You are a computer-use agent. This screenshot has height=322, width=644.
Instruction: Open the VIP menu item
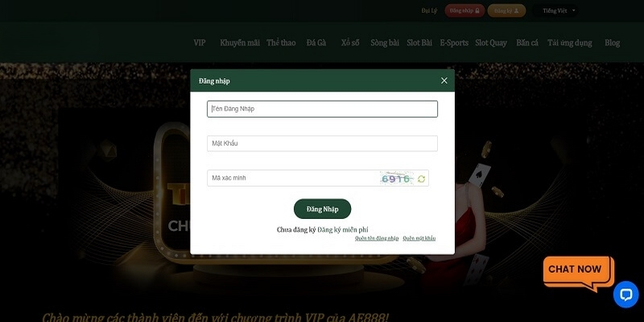coord(200,43)
